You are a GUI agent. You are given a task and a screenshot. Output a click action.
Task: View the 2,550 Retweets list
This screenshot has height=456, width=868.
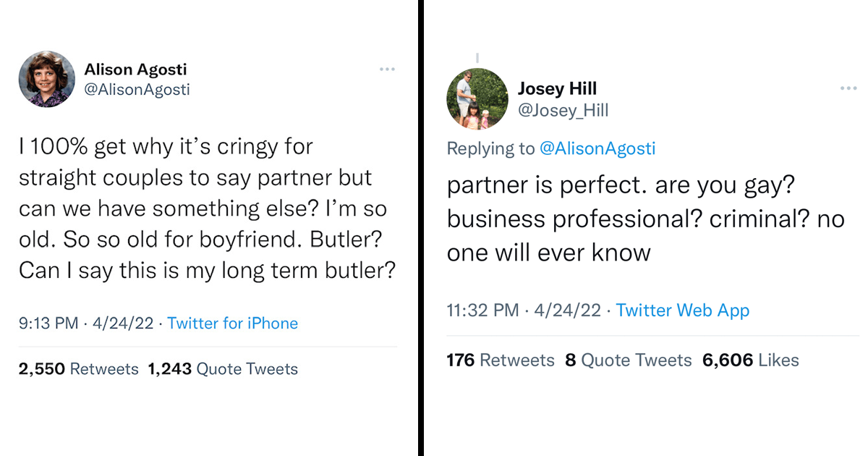(78, 369)
